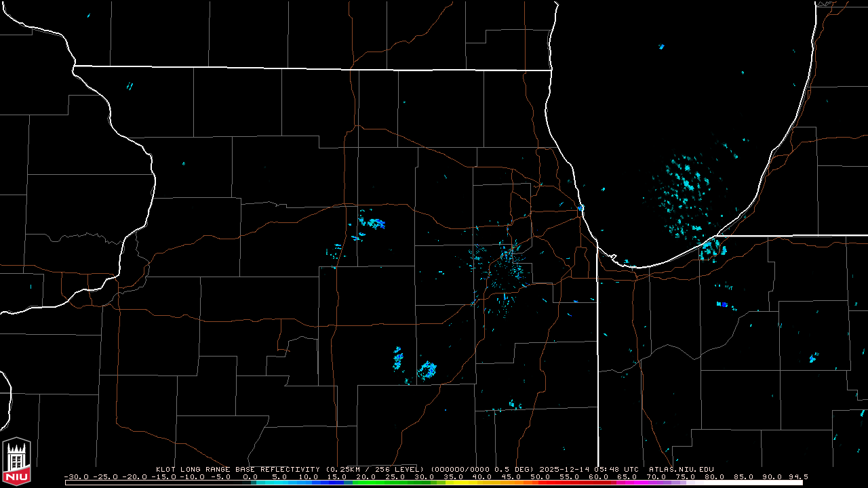Click the 94.5 label at scale end

tap(797, 476)
